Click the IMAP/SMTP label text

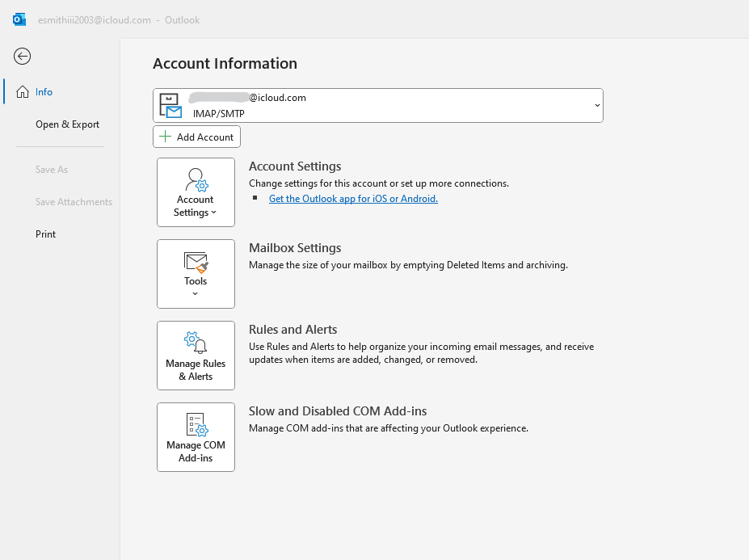(219, 114)
